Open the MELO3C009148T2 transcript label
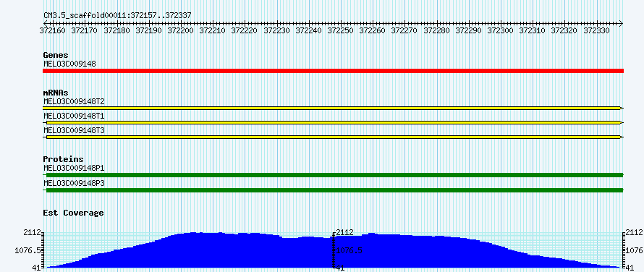644x272 pixels. tap(74, 101)
